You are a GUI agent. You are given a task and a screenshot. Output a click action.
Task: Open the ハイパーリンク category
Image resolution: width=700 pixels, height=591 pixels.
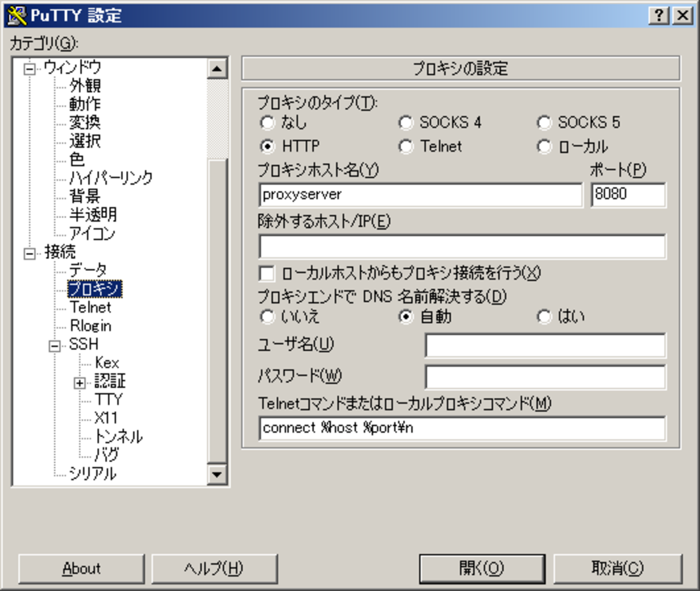coord(111,178)
